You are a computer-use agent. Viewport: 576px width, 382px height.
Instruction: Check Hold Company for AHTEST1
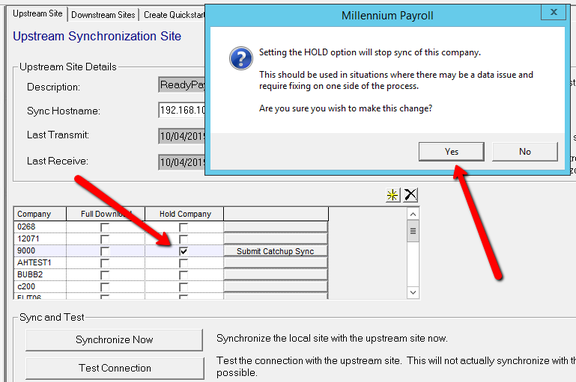pos(183,263)
